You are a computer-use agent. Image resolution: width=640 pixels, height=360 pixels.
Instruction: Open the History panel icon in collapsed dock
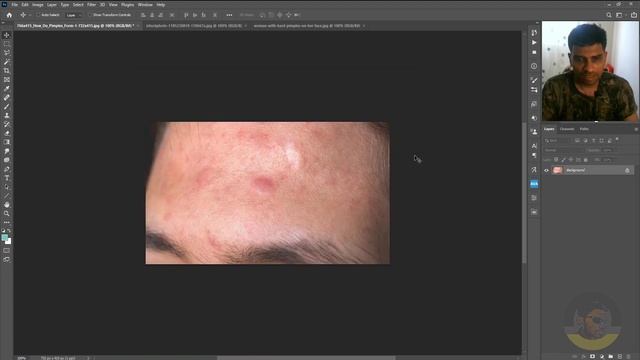(x=534, y=33)
